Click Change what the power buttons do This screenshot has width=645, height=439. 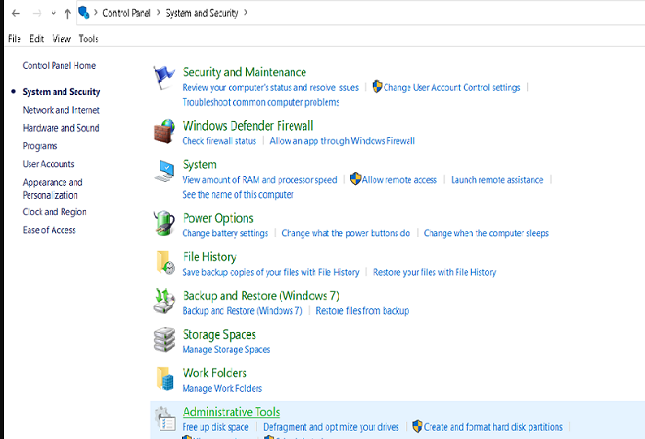[346, 233]
